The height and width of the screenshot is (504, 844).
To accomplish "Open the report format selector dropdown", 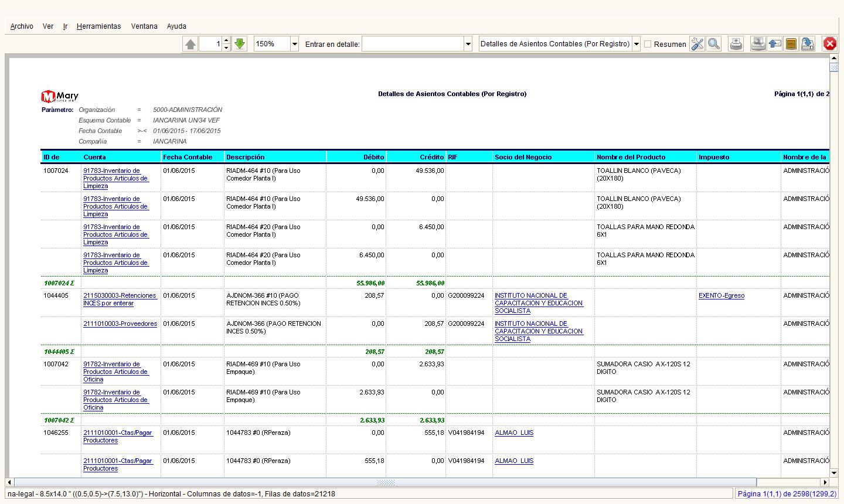I will coord(636,44).
